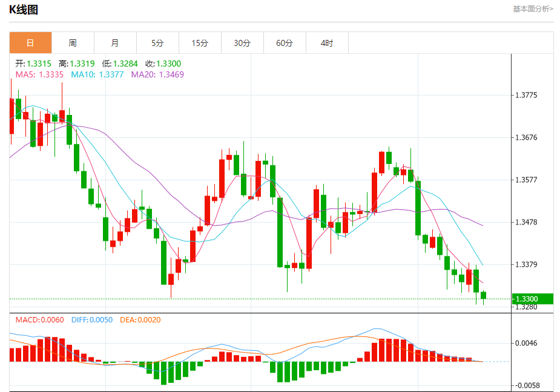
Task: Open the 月 monthly chart tab
Action: 115,43
